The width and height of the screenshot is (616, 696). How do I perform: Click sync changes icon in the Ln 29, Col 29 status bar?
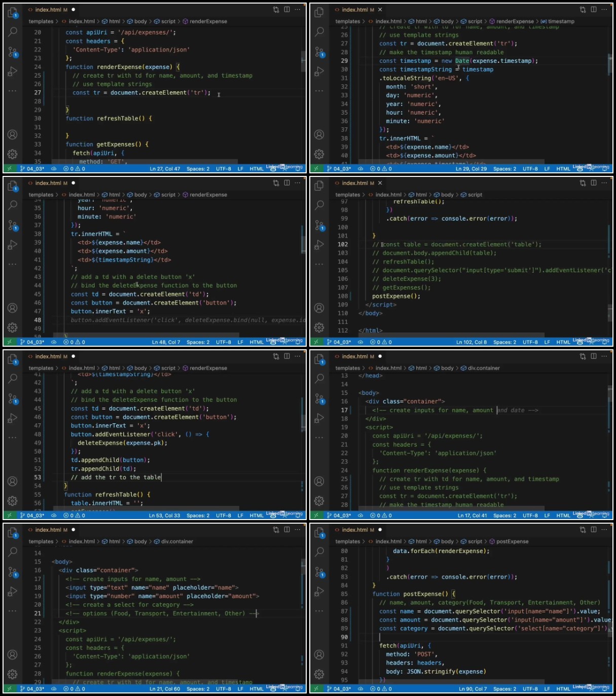360,169
